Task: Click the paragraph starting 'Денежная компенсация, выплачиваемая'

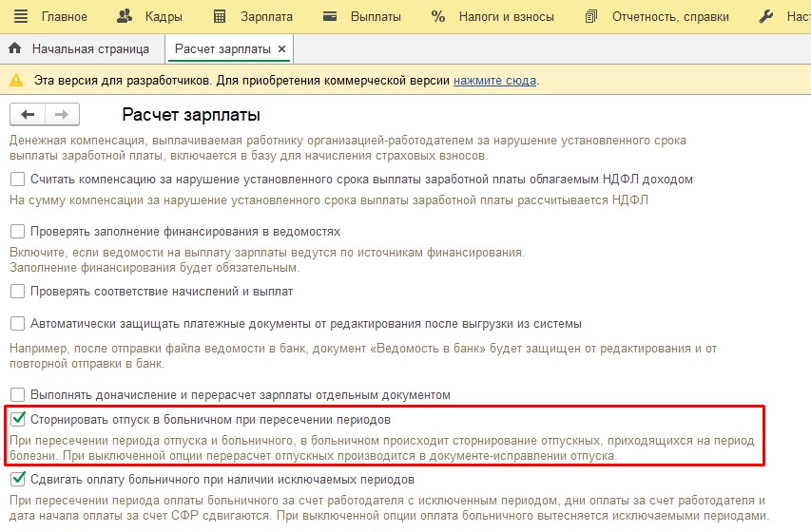Action: (348, 148)
